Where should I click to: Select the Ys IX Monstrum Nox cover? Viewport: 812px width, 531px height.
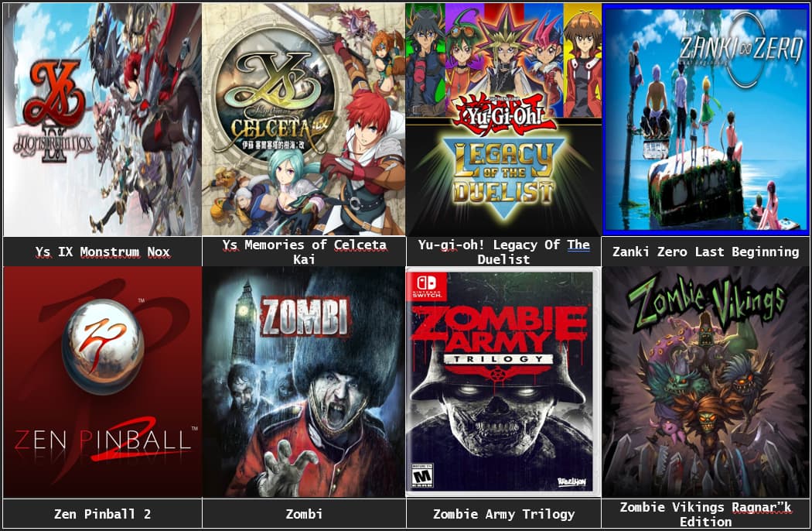tap(102, 119)
